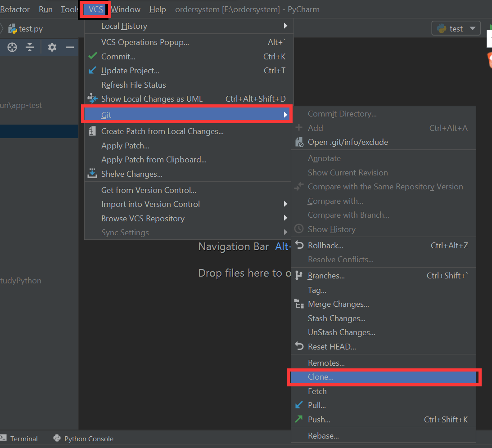Open project panel settings gear
Image resolution: width=492 pixels, height=448 pixels.
[x=52, y=47]
